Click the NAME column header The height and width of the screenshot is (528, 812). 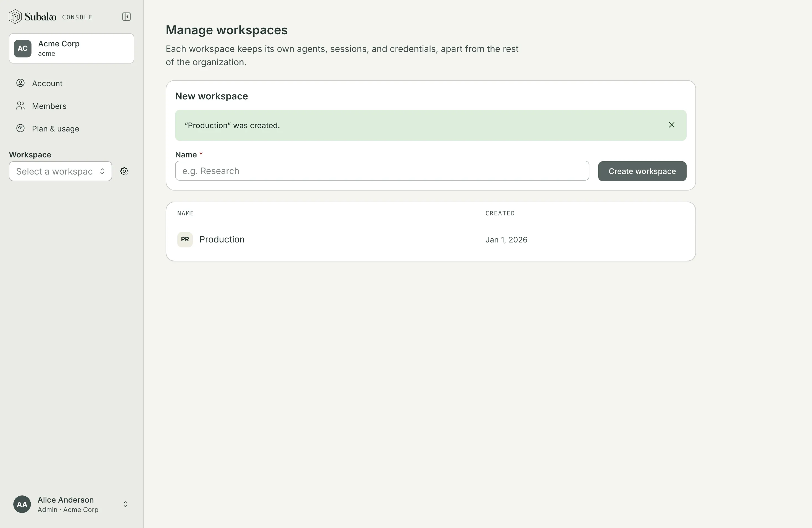(x=186, y=213)
